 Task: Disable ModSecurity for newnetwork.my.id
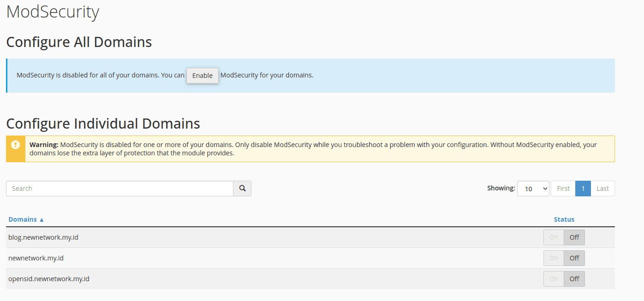point(574,258)
